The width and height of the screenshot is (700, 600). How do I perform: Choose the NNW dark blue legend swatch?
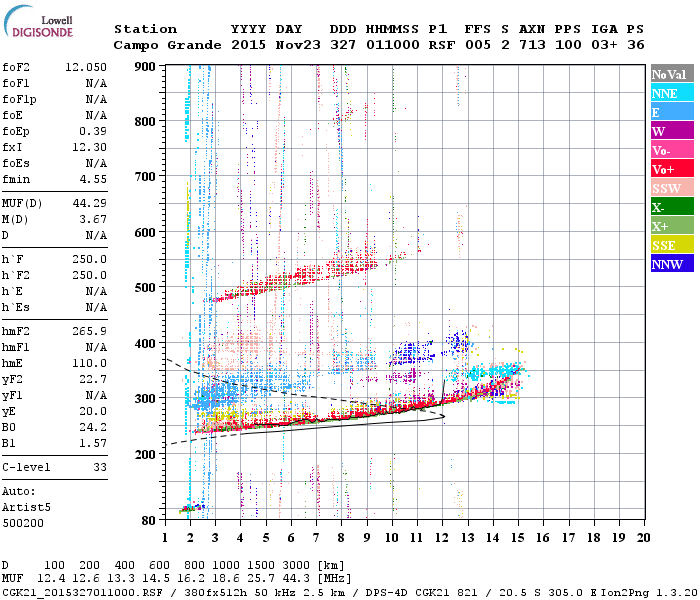672,263
